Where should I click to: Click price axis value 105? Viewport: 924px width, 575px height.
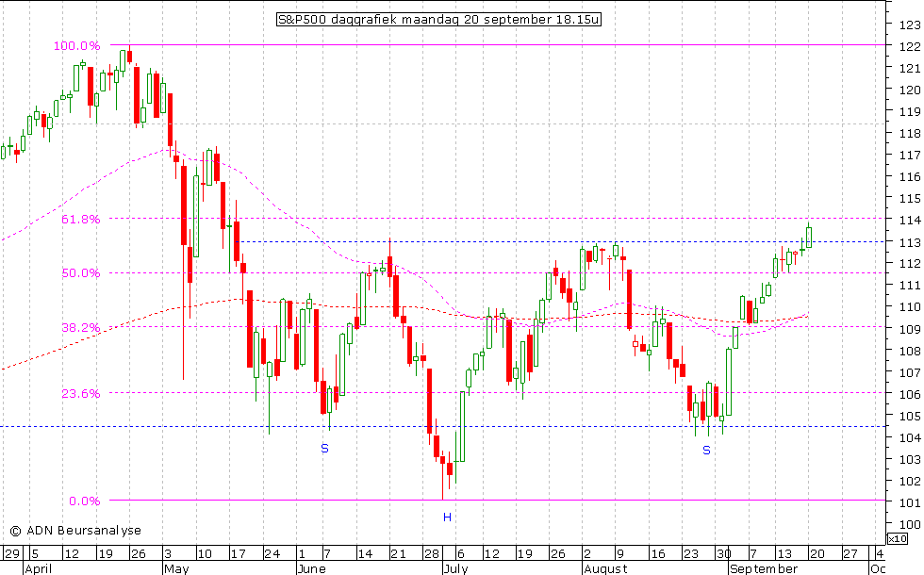click(x=910, y=416)
